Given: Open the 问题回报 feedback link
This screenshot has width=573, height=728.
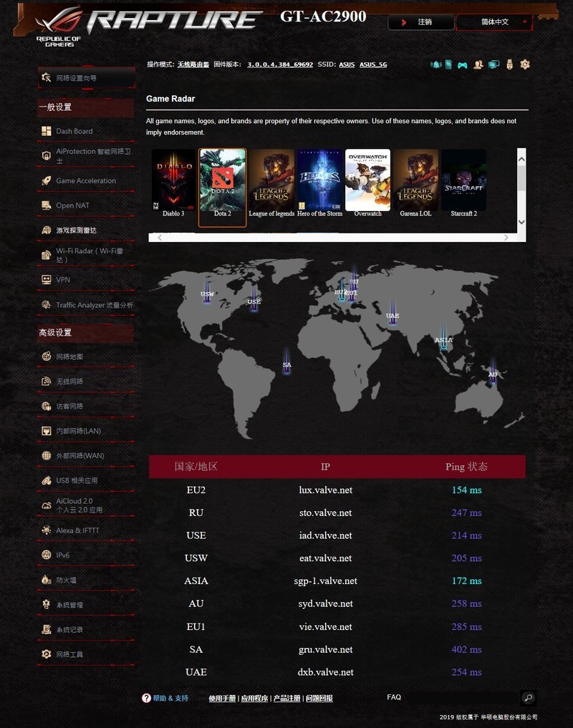Looking at the screenshot, I should [x=319, y=698].
